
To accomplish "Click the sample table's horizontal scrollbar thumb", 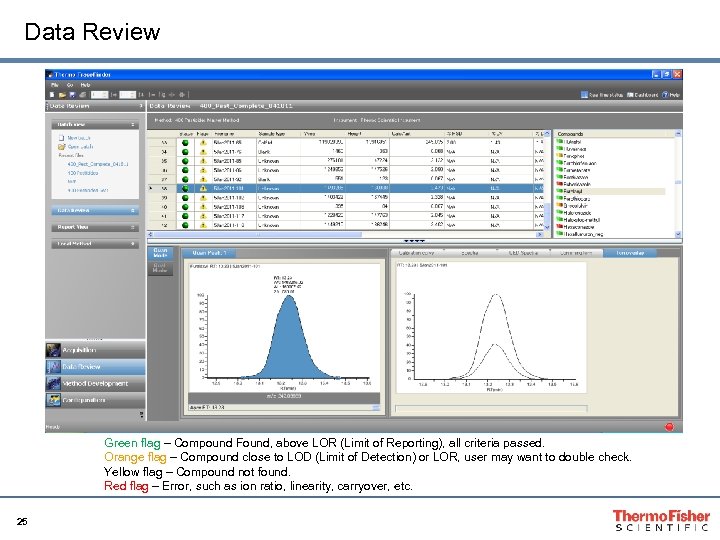I will pyautogui.click(x=257, y=234).
